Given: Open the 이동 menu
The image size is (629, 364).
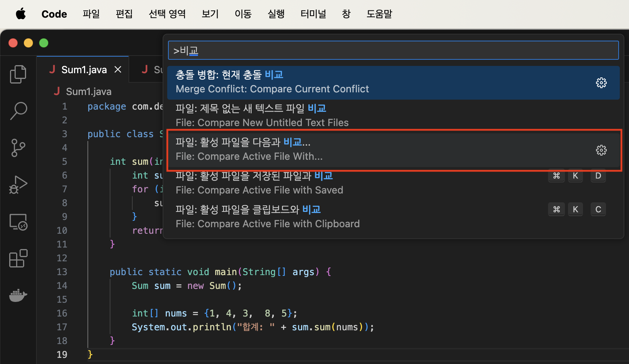Looking at the screenshot, I should pos(243,14).
